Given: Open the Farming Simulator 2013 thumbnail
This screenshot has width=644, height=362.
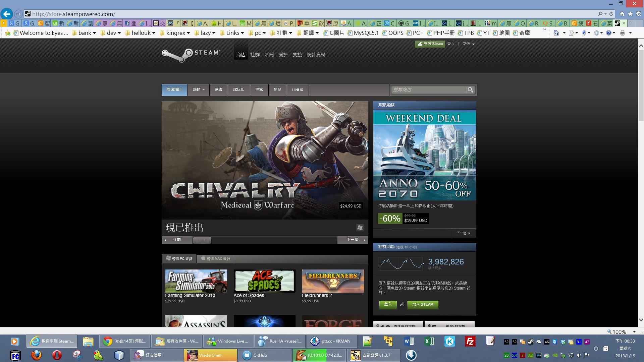Looking at the screenshot, I should [196, 281].
